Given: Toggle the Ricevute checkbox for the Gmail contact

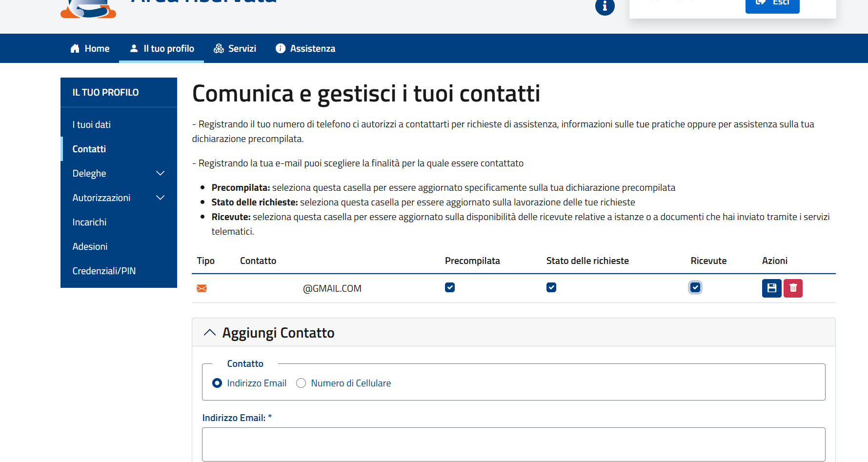Looking at the screenshot, I should pos(695,287).
